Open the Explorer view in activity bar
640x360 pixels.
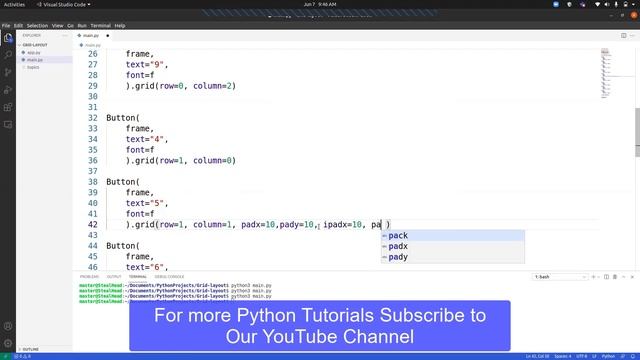[8, 38]
